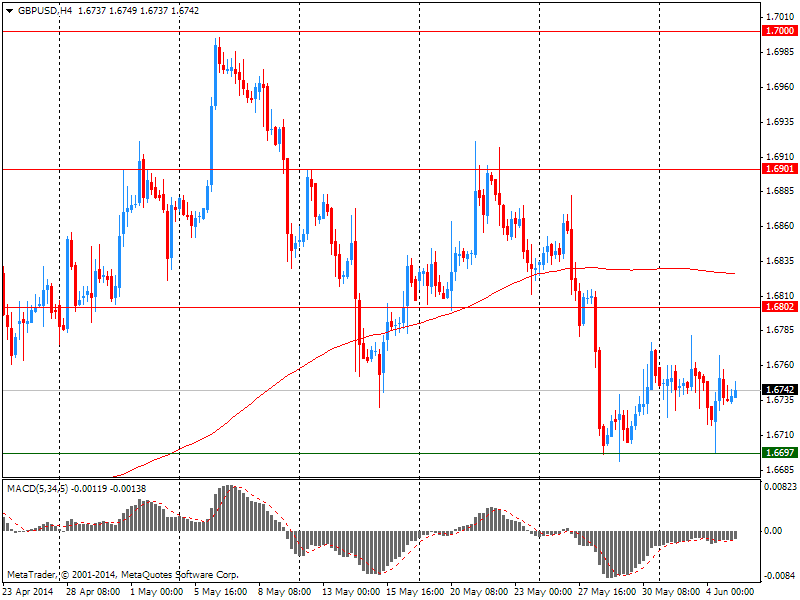Click the 20 May 08:00 time label

pyautogui.click(x=479, y=592)
